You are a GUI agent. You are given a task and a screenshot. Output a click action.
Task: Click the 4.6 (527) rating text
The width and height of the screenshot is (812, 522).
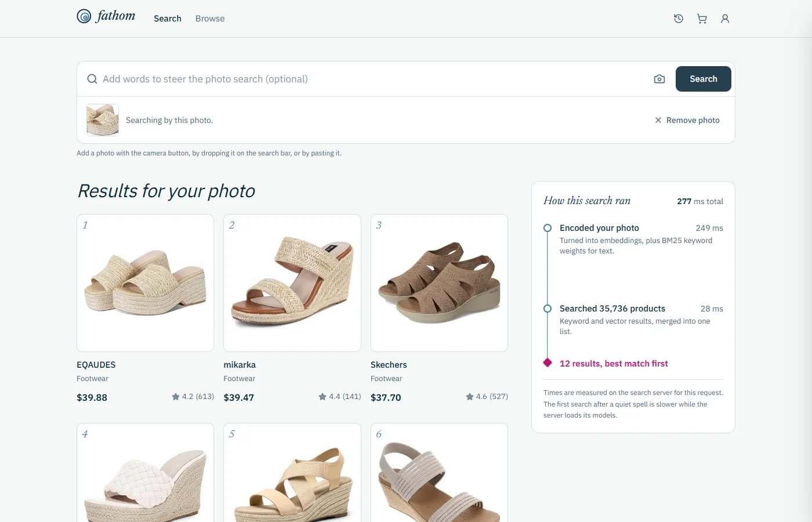pos(492,397)
